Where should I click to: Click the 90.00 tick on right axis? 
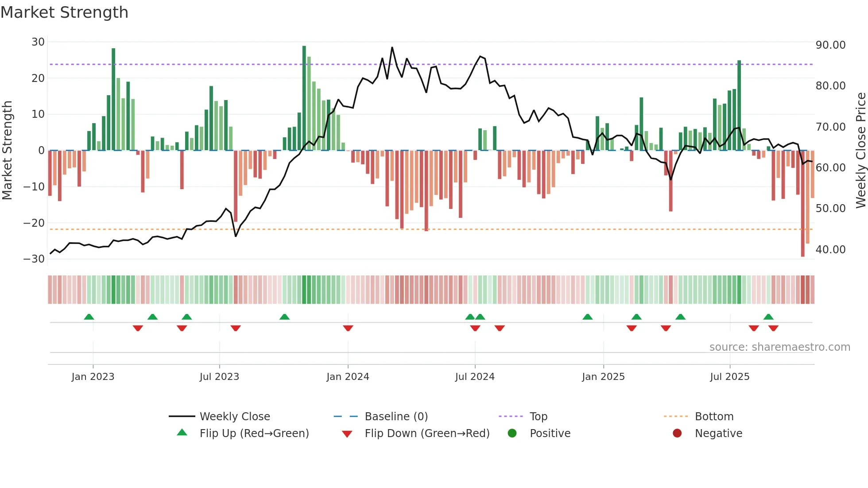[831, 45]
